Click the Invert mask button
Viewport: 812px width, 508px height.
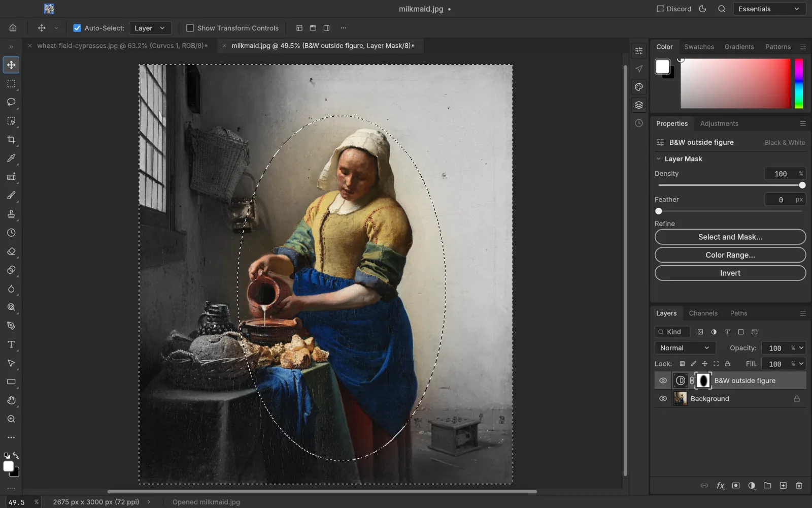[730, 273]
